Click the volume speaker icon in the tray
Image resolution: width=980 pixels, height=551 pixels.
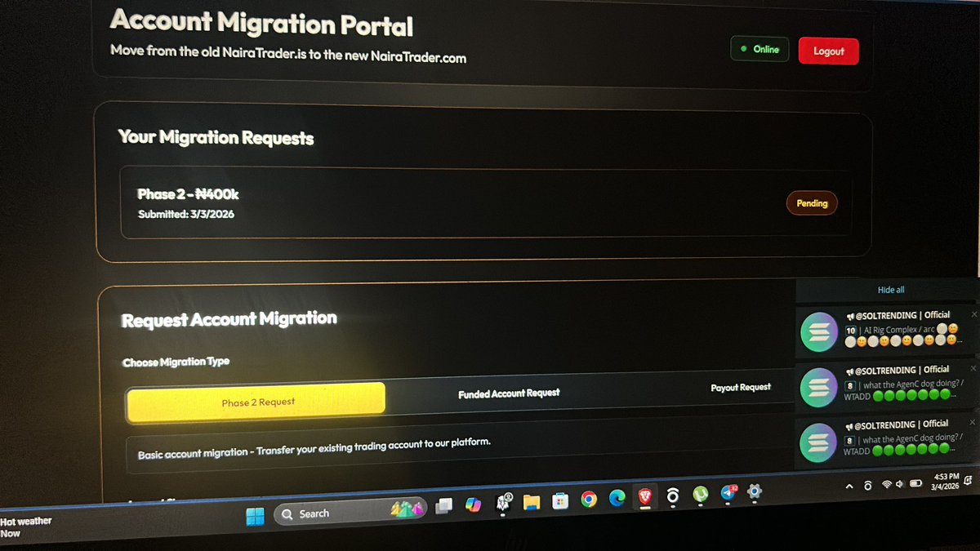point(900,484)
